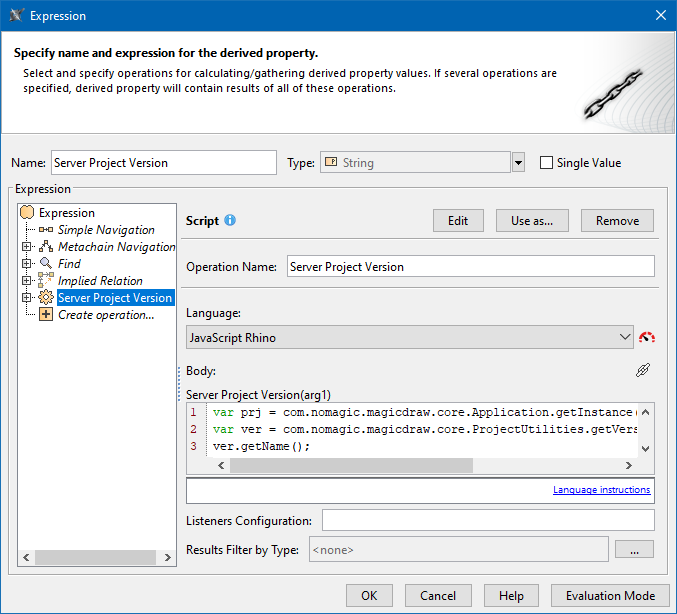Screen dimensions: 677x614
Task: Click the Server Project Version gear icon
Action: pos(46,298)
